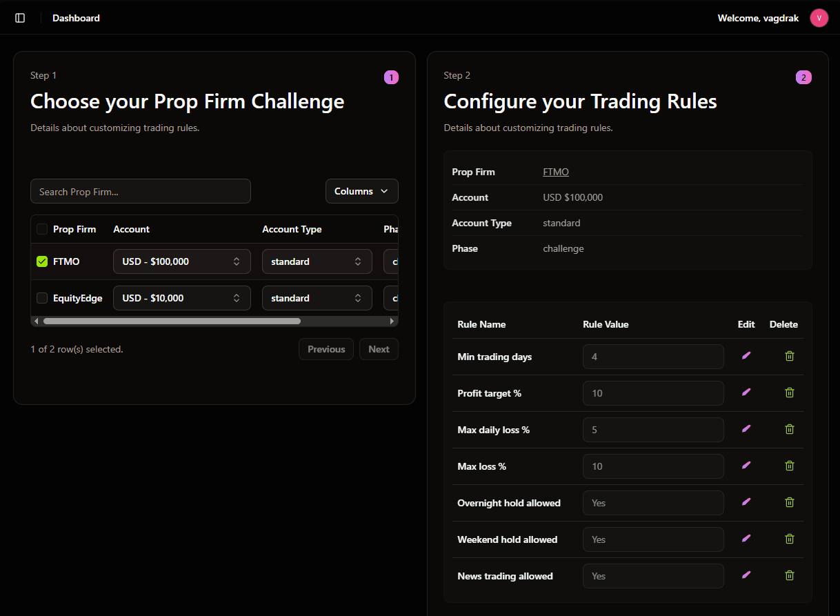Delete the Min trading days rule
The image size is (840, 616).
click(x=790, y=356)
